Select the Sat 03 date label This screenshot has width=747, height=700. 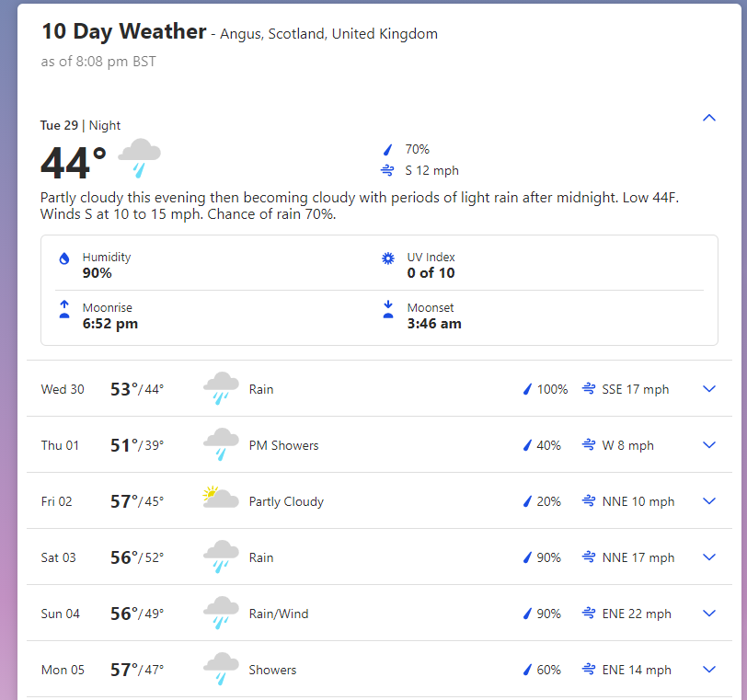pyautogui.click(x=58, y=557)
